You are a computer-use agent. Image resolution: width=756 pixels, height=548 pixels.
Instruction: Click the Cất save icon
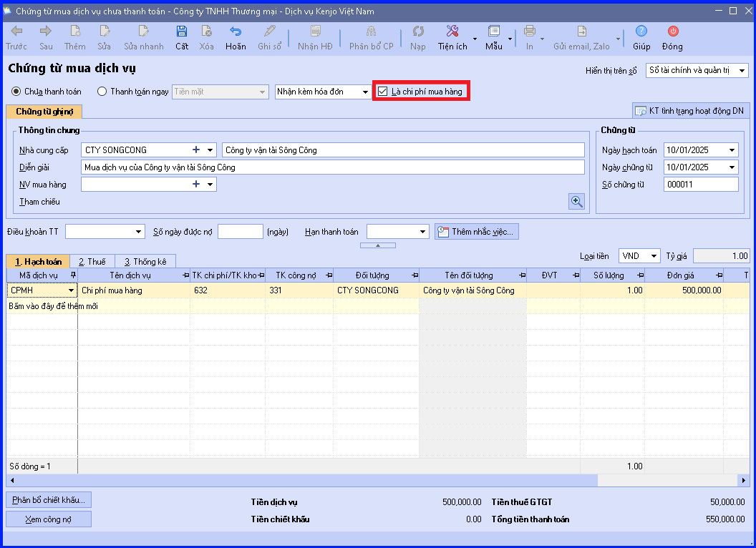click(x=182, y=31)
